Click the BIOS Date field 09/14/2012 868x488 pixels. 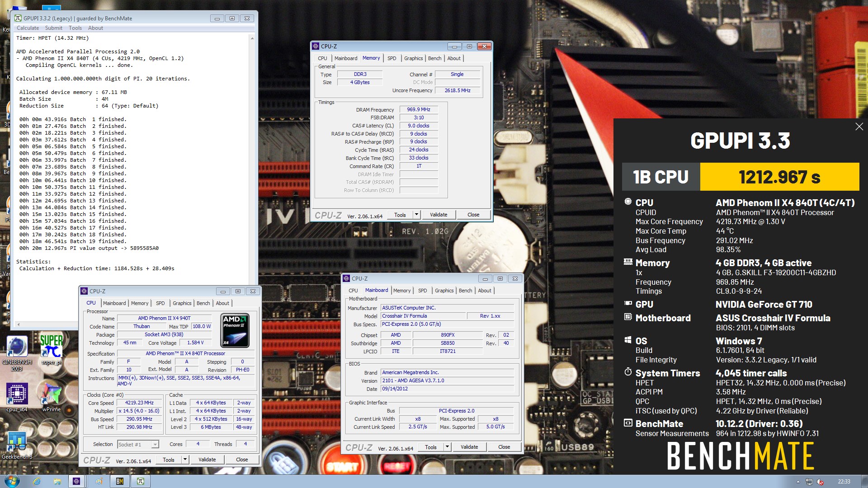click(448, 389)
